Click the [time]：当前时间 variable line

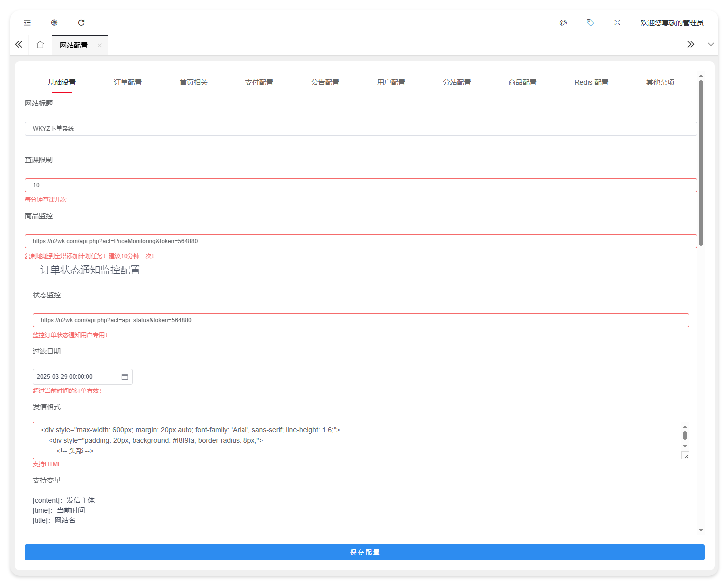[59, 510]
